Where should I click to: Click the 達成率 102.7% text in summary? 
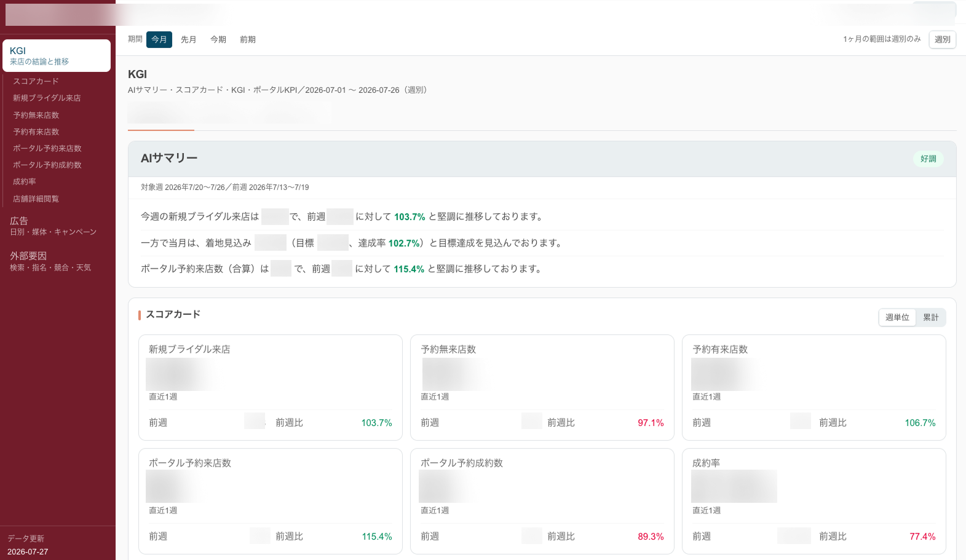coord(389,243)
